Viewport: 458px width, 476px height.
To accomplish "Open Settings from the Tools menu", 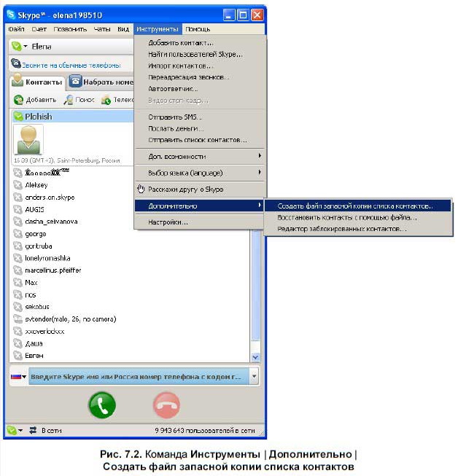I will coord(168,222).
